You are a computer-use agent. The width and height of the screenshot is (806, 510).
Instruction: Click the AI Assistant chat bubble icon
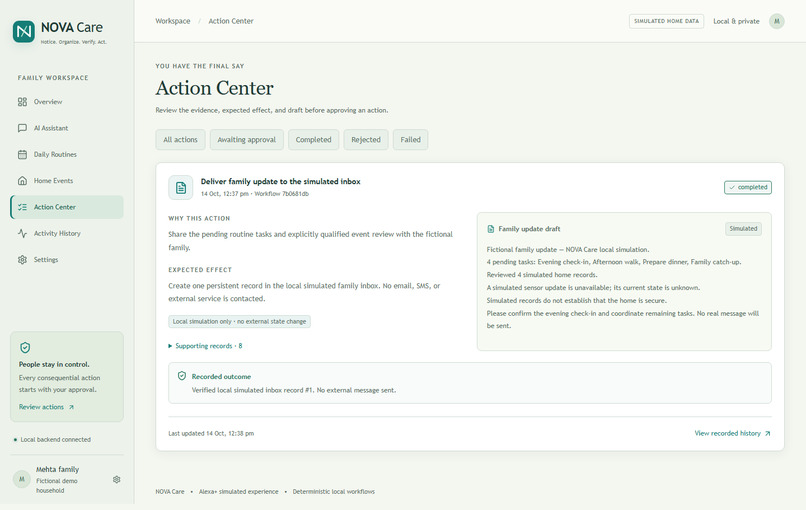click(22, 128)
